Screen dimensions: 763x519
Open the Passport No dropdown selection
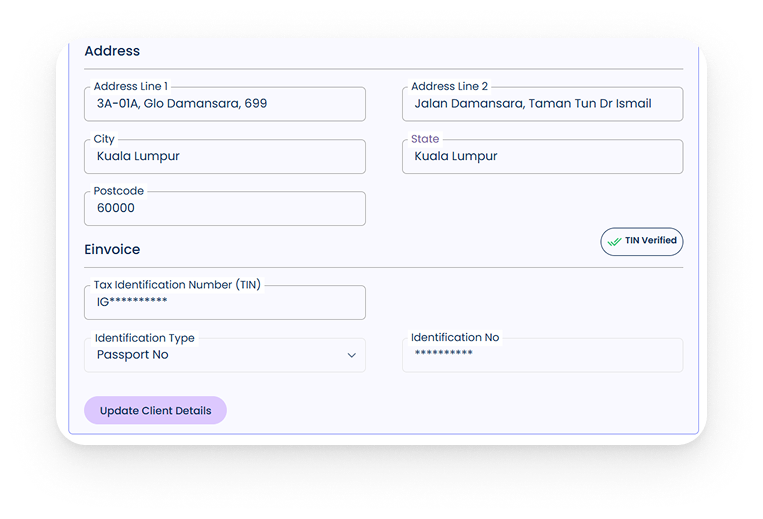pos(225,355)
